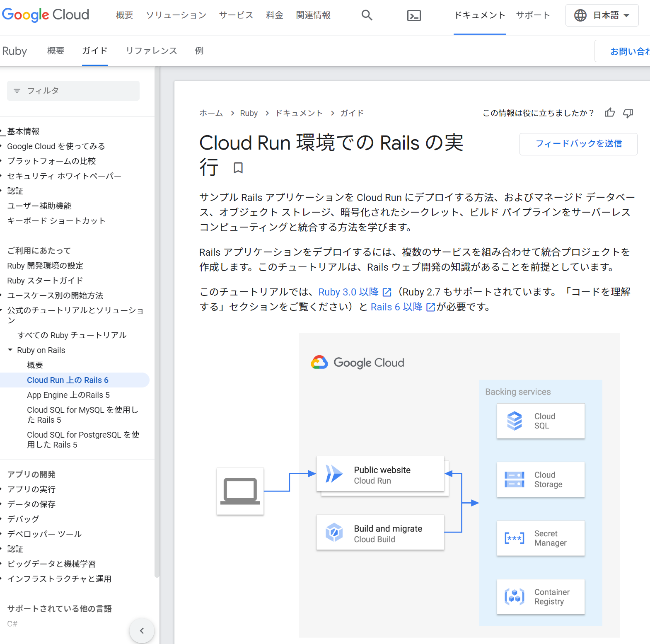Image resolution: width=650 pixels, height=644 pixels.
Task: Switch to the リファレンス tab
Action: pos(151,51)
